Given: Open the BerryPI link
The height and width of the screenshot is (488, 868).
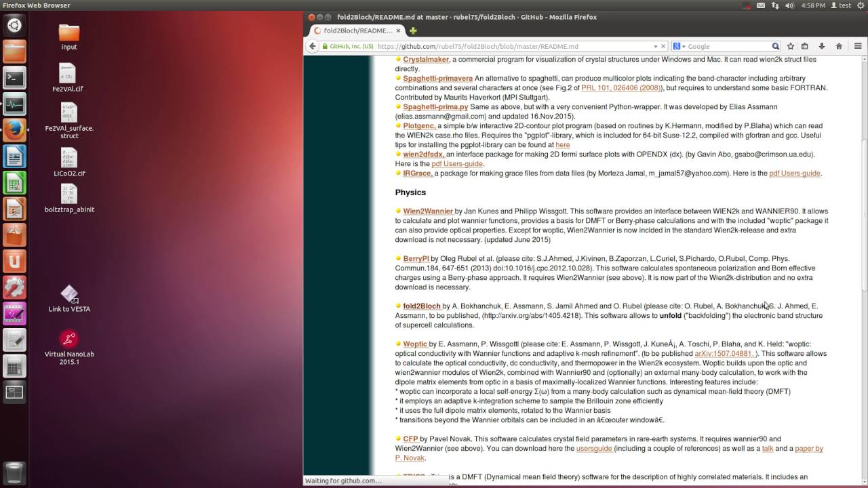Looking at the screenshot, I should [416, 259].
